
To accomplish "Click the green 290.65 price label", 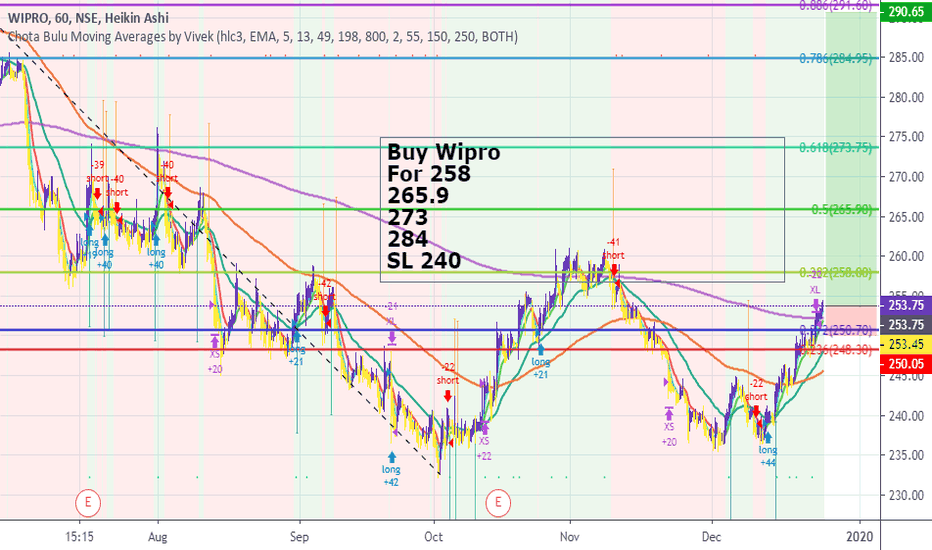I will coord(906,11).
